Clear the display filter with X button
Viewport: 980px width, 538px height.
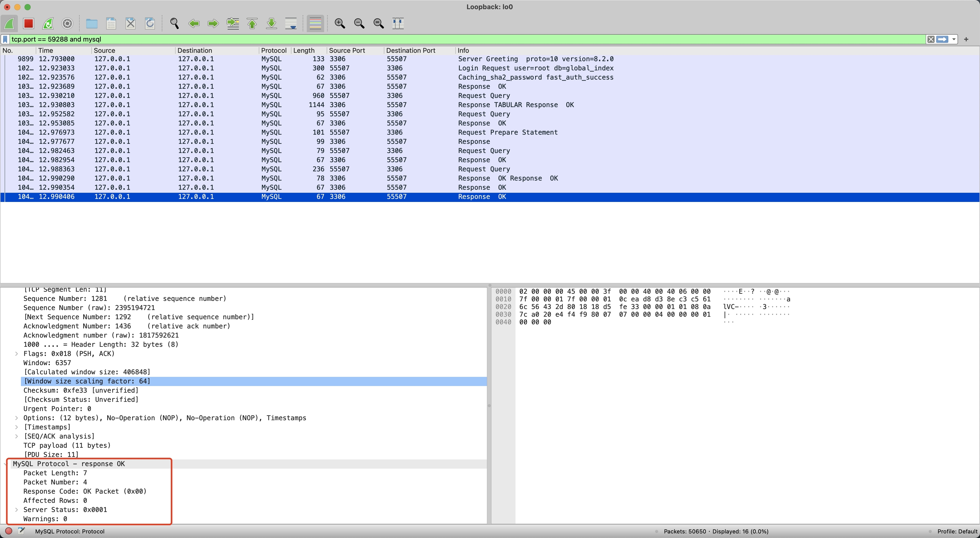[930, 39]
